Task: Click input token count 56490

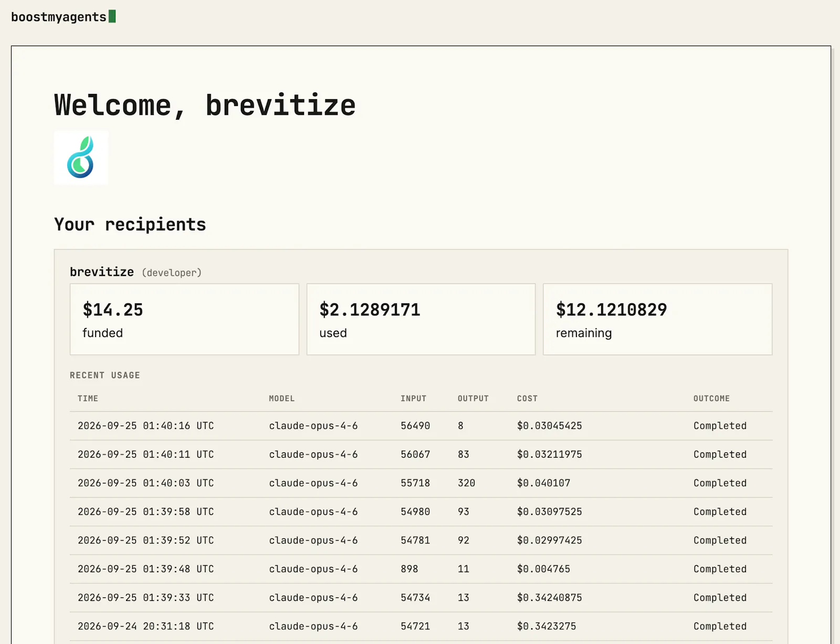Action: pyautogui.click(x=415, y=426)
